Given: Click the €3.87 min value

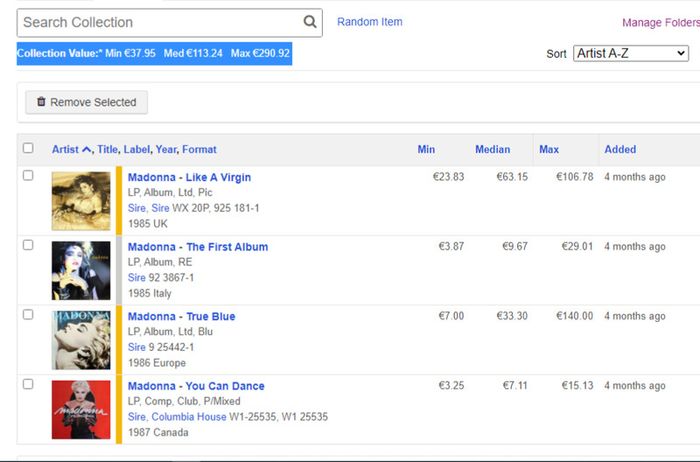Looking at the screenshot, I should point(451,247).
